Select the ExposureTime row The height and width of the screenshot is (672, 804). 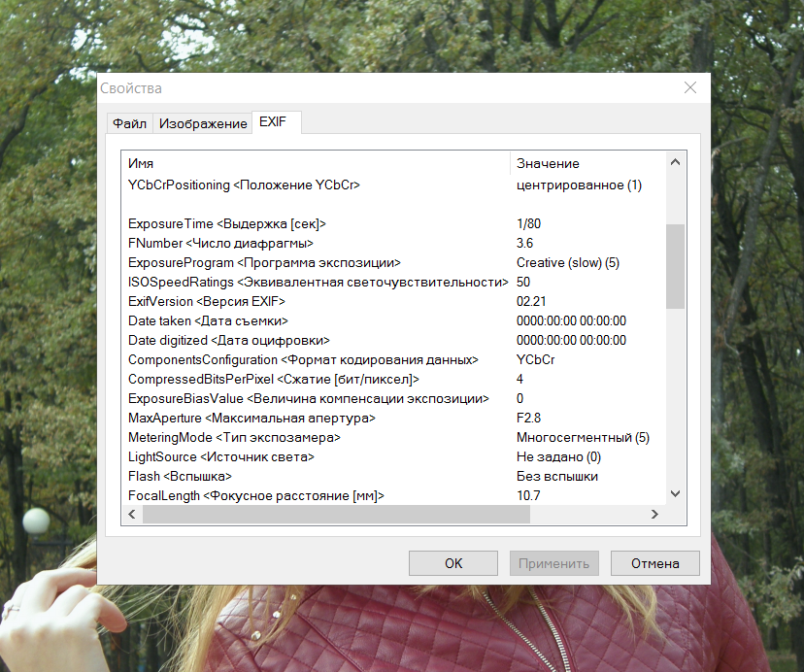(x=394, y=223)
